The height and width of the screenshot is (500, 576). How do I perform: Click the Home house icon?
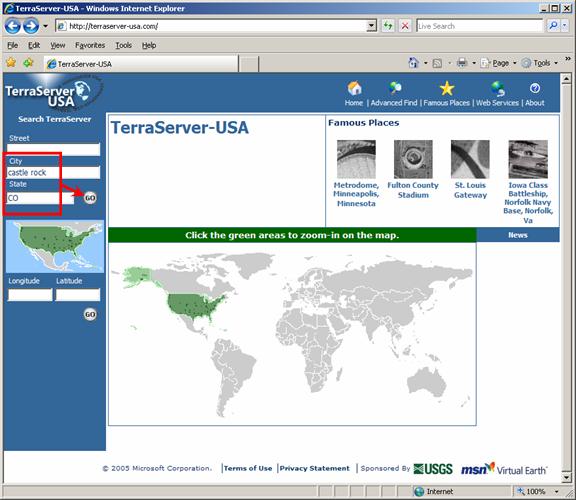[x=354, y=89]
